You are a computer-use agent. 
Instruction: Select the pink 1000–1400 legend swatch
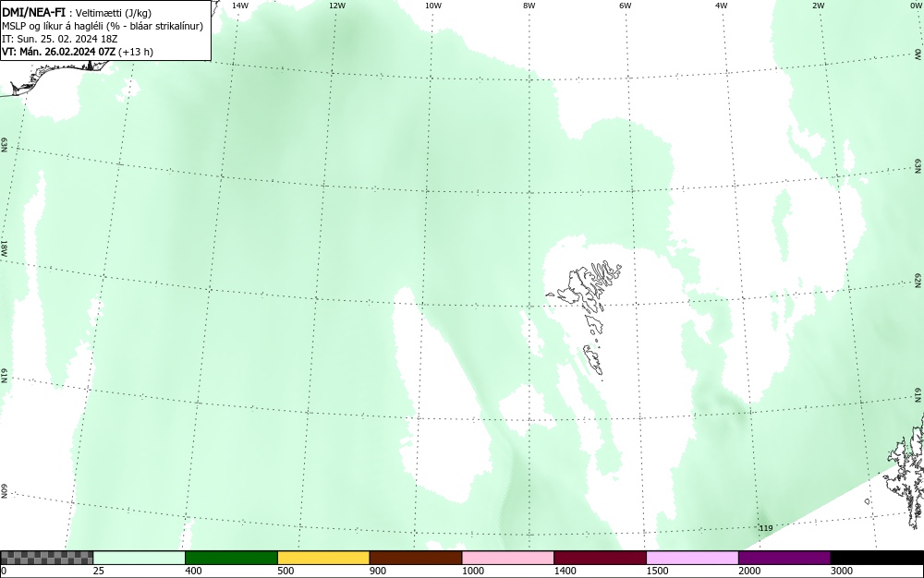pos(508,558)
